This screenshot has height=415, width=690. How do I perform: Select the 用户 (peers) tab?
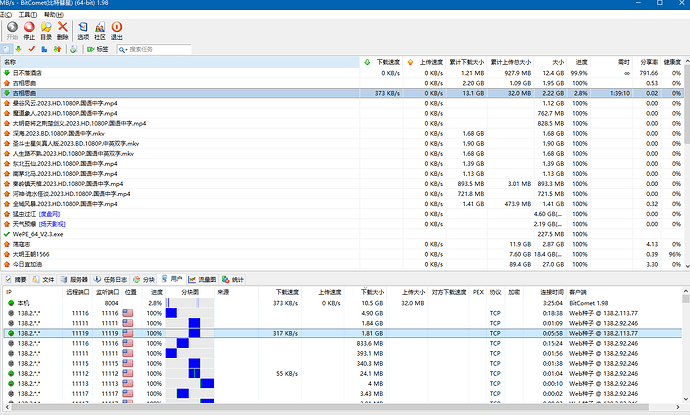(172, 279)
